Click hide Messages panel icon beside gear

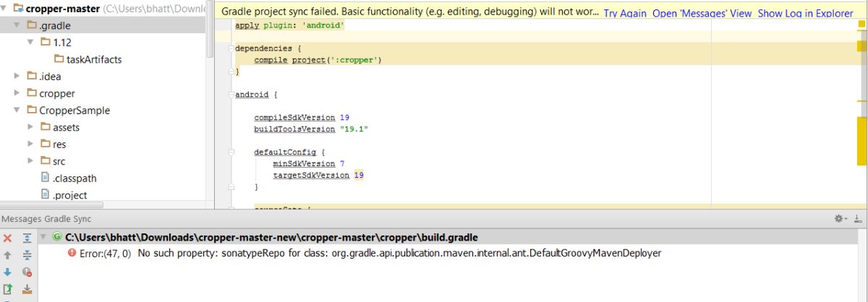tap(857, 218)
